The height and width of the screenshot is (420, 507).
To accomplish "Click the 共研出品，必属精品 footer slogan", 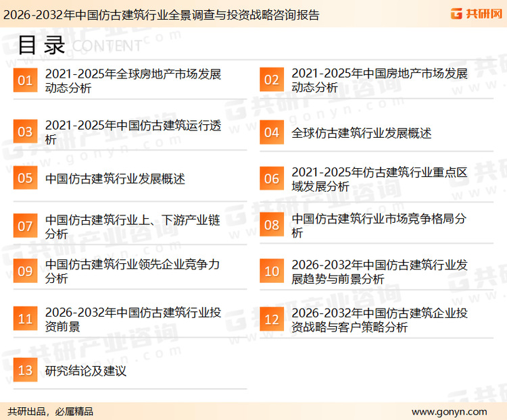I will [51, 411].
